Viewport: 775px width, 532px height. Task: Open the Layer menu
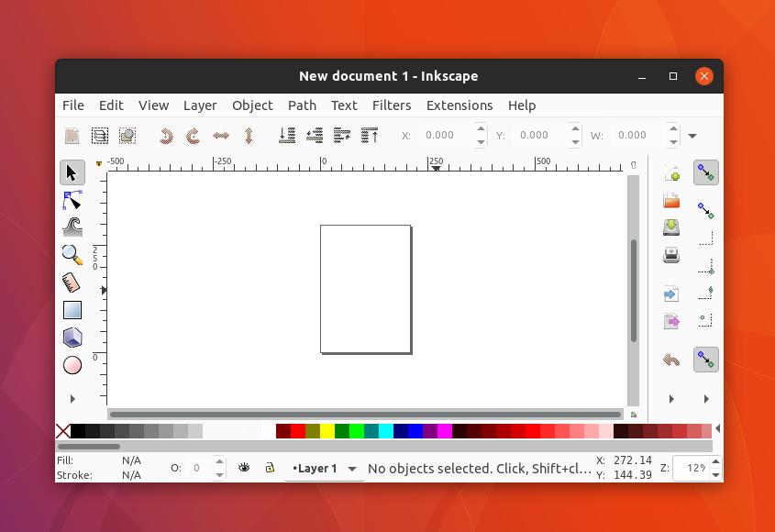coord(200,105)
